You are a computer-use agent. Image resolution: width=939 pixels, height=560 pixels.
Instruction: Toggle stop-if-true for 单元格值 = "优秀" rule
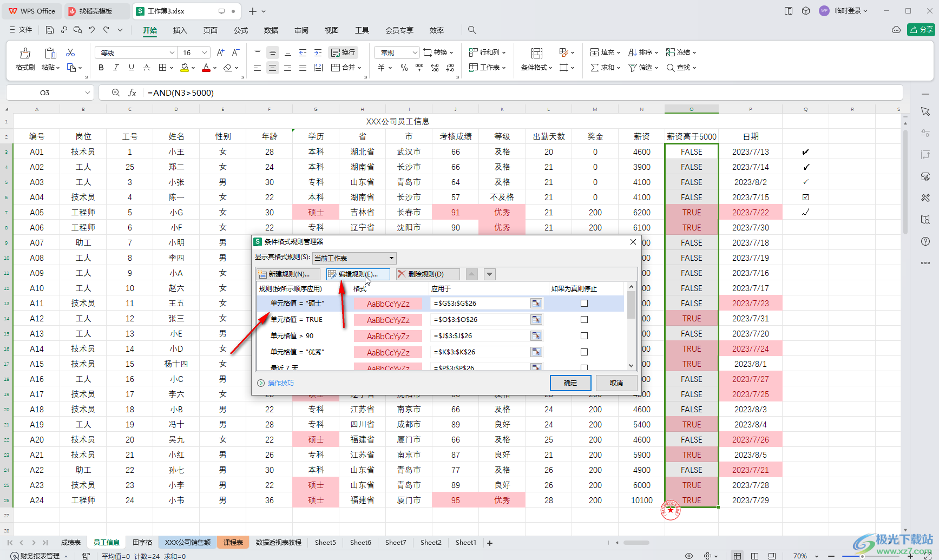coord(584,352)
